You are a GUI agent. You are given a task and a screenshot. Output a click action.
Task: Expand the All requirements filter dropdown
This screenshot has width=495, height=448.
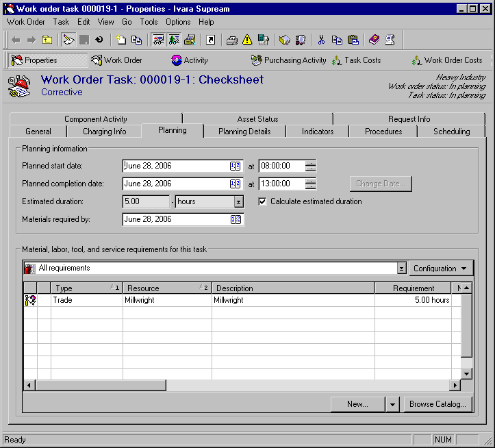click(x=401, y=269)
